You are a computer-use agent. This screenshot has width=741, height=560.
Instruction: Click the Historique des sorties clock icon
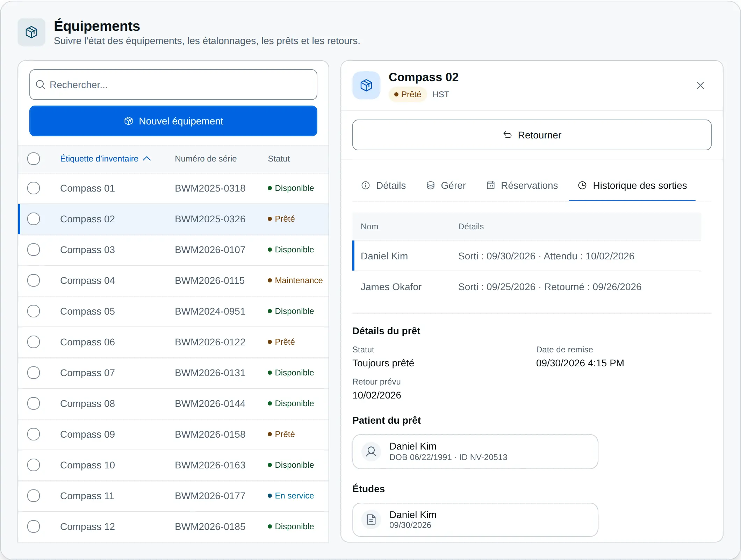click(582, 185)
